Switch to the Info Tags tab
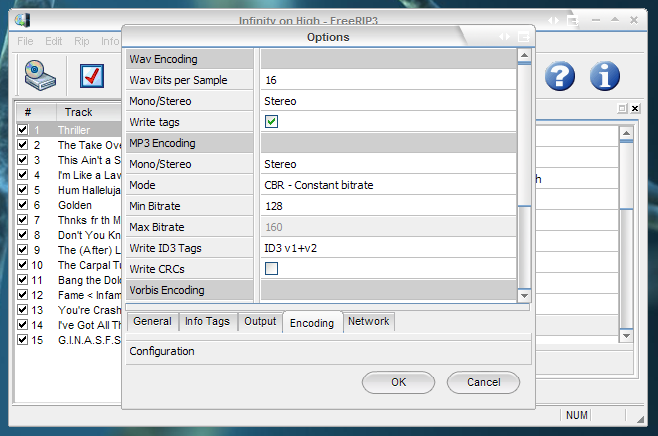The width and height of the screenshot is (658, 436). [x=208, y=321]
